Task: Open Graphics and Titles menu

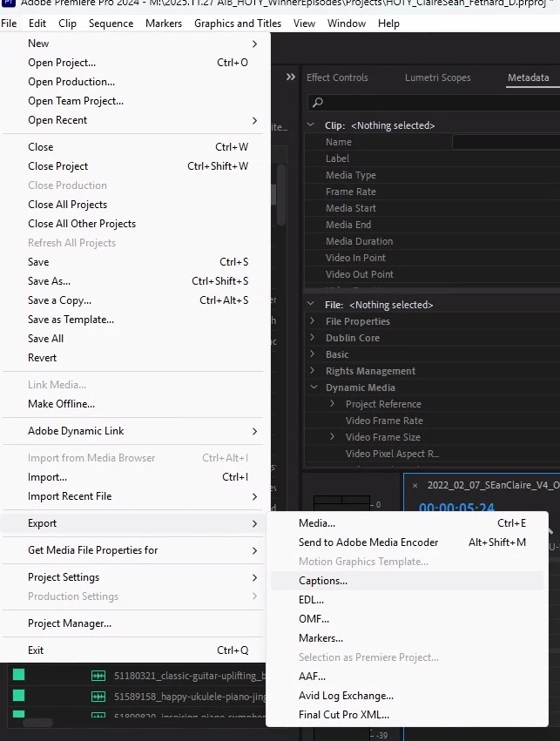Action: tap(238, 24)
